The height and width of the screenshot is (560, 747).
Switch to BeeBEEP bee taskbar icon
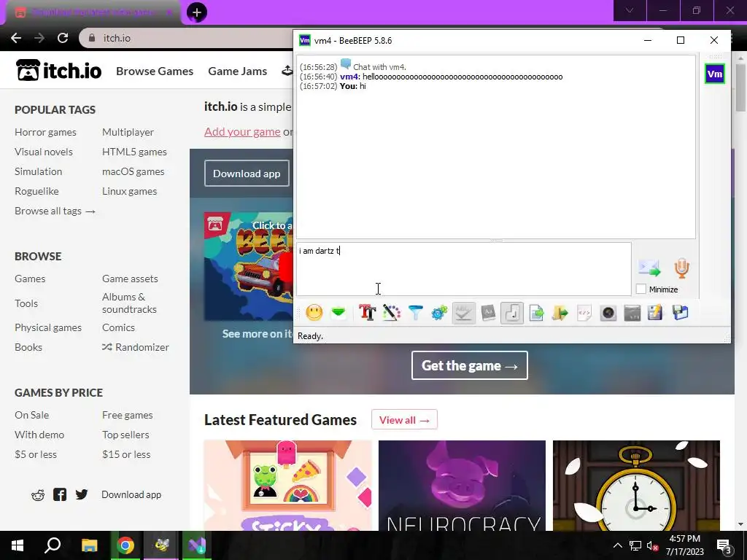161,545
